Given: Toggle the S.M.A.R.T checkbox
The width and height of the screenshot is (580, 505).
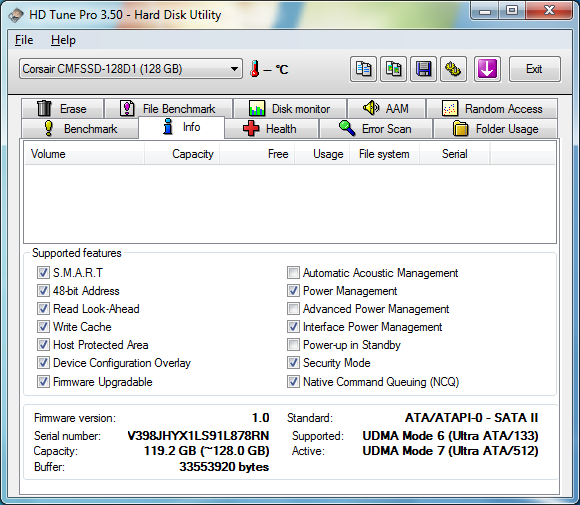Looking at the screenshot, I should [43, 273].
